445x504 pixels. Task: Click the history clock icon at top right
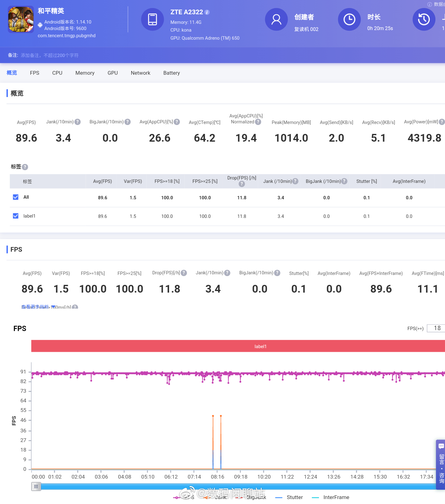[x=424, y=20]
